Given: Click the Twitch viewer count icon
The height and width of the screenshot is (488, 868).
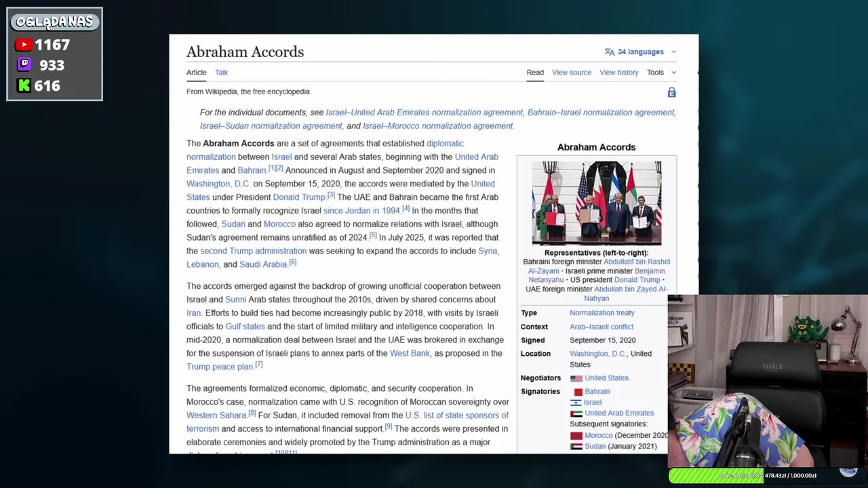Looking at the screenshot, I should click(24, 65).
